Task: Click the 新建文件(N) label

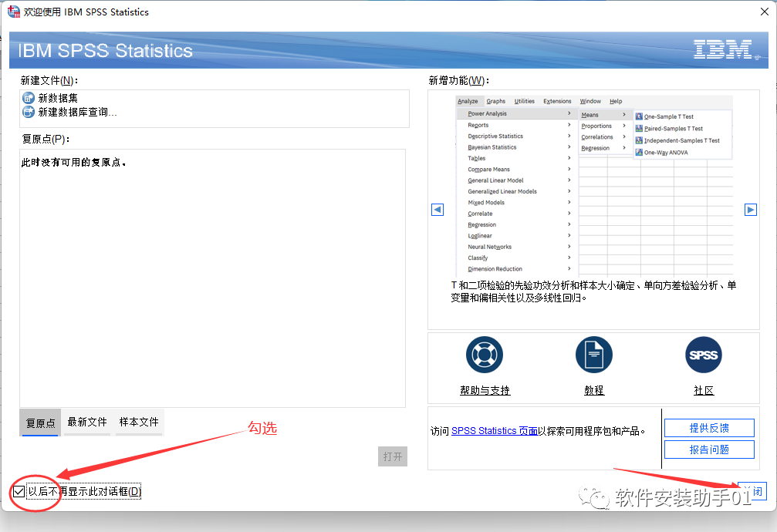Action: [49, 80]
